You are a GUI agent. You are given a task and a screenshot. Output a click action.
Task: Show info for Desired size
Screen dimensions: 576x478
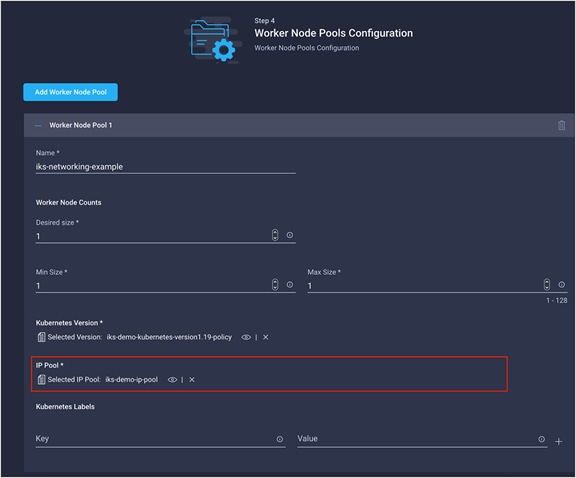click(x=290, y=235)
